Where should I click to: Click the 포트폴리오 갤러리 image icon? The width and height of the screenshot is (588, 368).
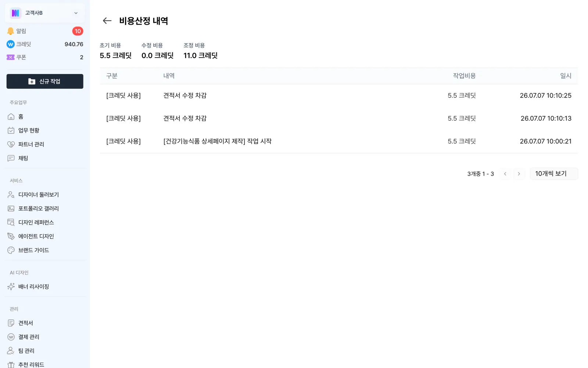tap(11, 209)
